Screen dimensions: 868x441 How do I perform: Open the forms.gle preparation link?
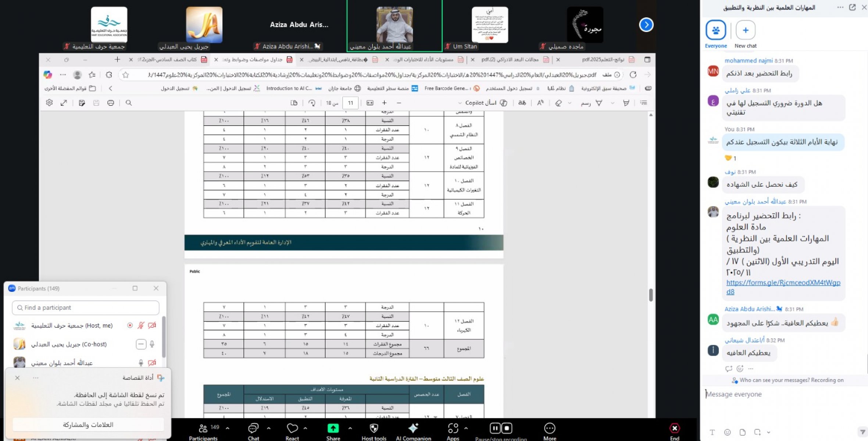click(x=783, y=283)
